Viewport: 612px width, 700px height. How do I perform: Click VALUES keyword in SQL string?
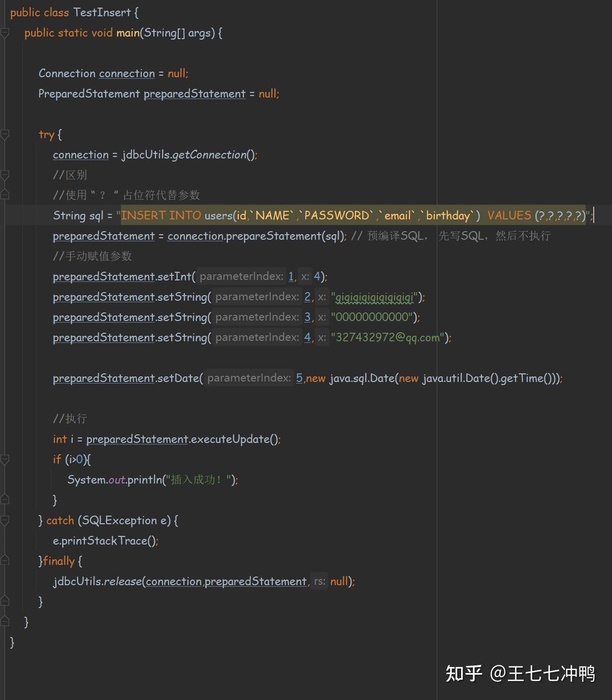coord(509,215)
